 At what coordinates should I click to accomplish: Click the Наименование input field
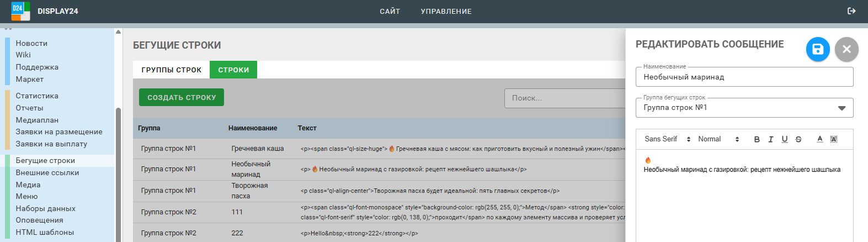coord(744,77)
